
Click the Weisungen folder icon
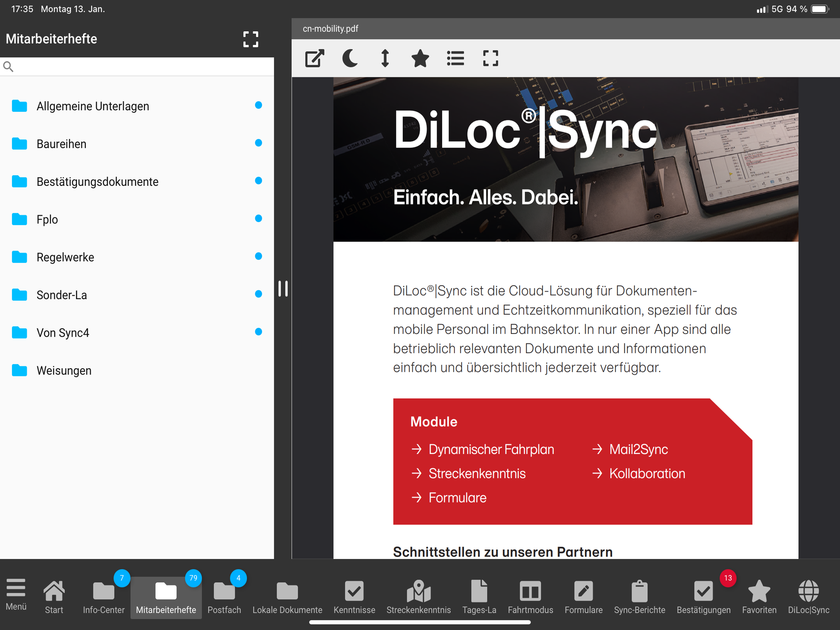[19, 370]
